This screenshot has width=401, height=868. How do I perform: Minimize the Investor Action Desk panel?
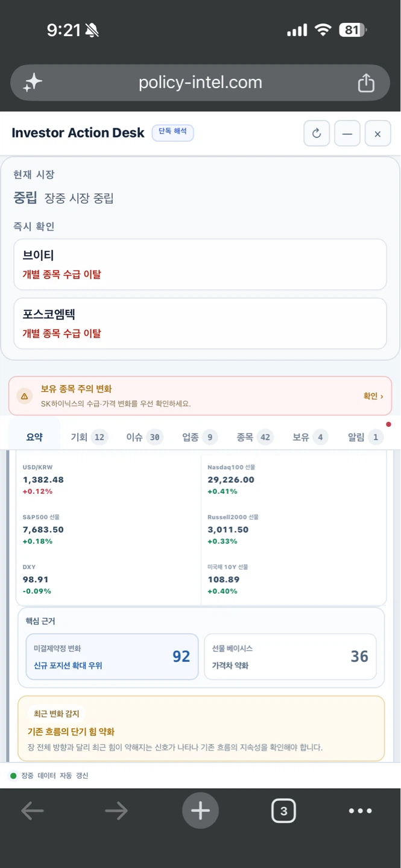coord(347,134)
